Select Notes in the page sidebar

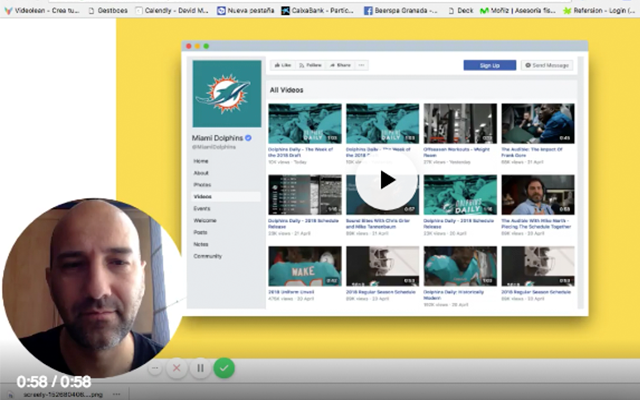pyautogui.click(x=201, y=244)
